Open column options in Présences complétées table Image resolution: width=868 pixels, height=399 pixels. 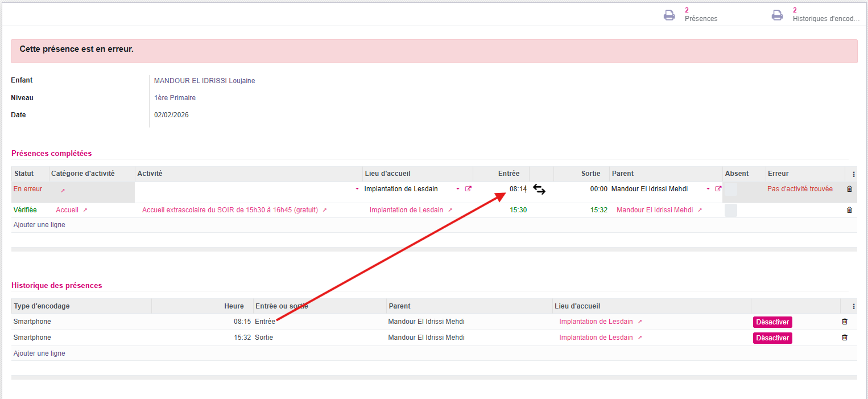[x=853, y=174]
